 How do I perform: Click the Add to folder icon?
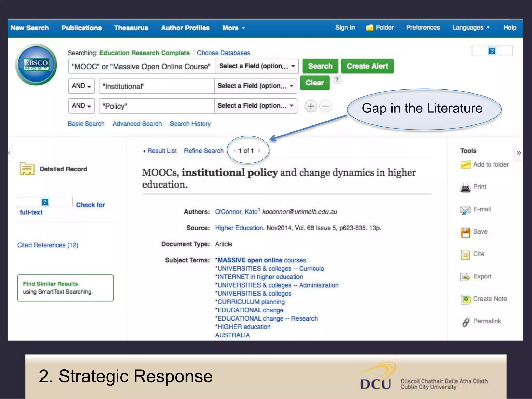tap(465, 164)
